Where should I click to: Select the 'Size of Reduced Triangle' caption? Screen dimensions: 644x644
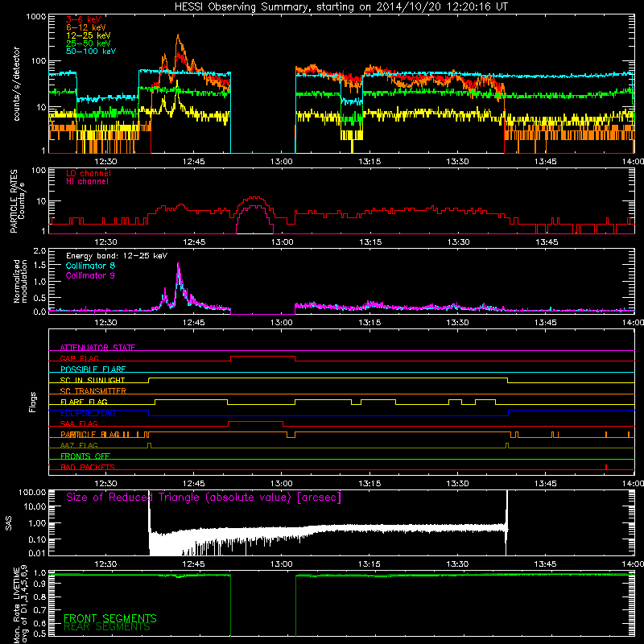(x=204, y=497)
